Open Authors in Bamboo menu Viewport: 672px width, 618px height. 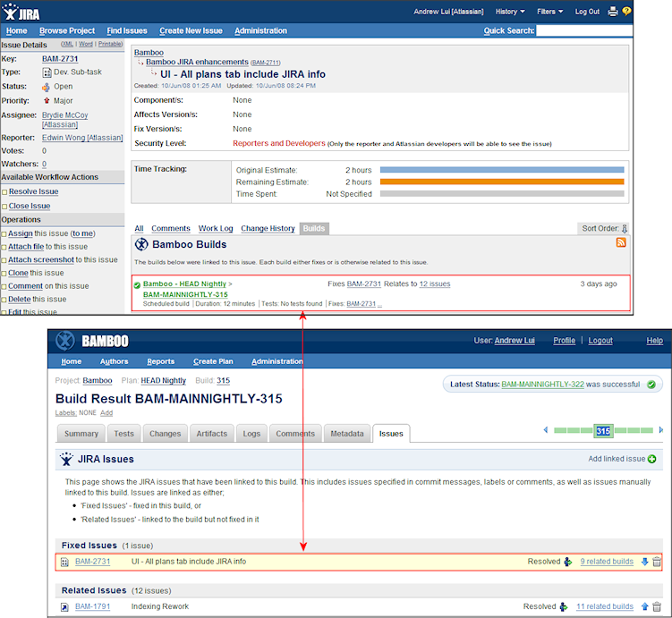click(114, 361)
